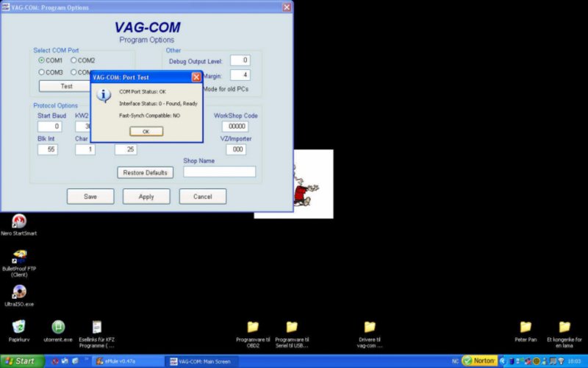Click the Blk Int input field
The width and height of the screenshot is (588, 368).
48,149
